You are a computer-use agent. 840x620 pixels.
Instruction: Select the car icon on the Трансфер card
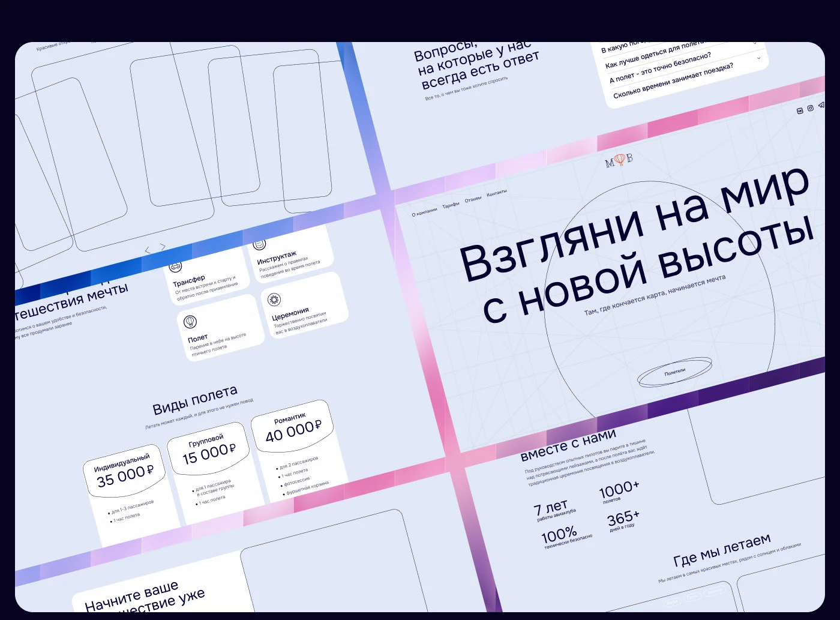[176, 268]
